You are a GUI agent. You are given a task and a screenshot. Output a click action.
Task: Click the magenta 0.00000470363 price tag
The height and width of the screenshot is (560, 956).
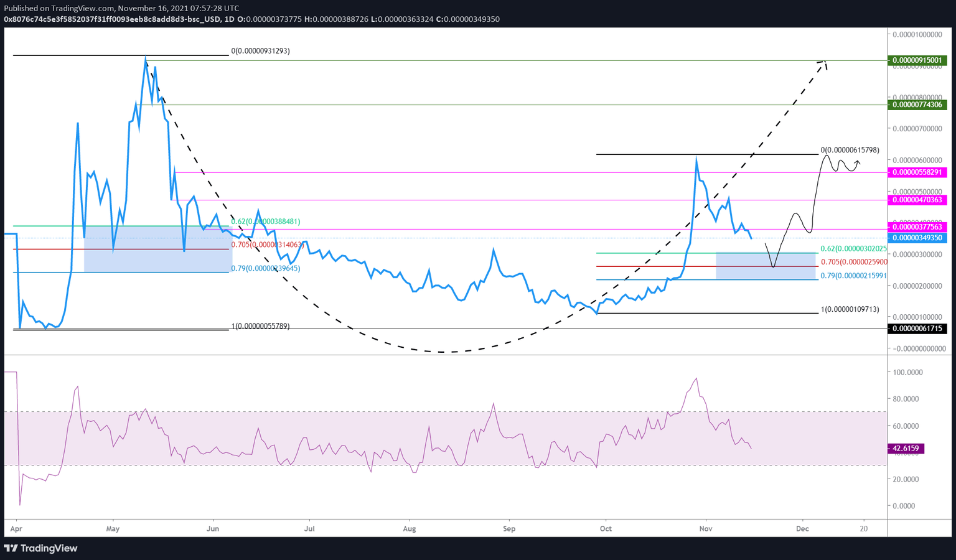tap(917, 200)
